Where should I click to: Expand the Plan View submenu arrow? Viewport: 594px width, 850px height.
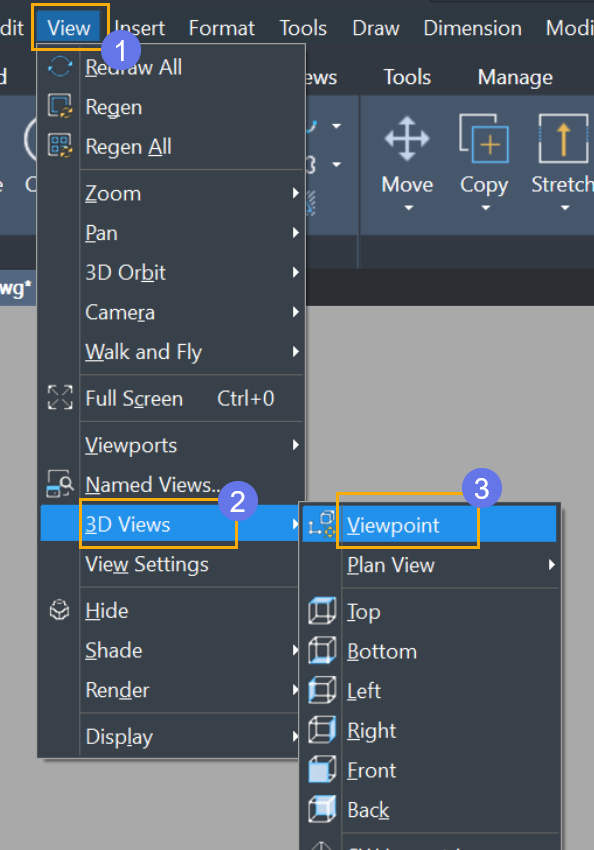[x=551, y=565]
